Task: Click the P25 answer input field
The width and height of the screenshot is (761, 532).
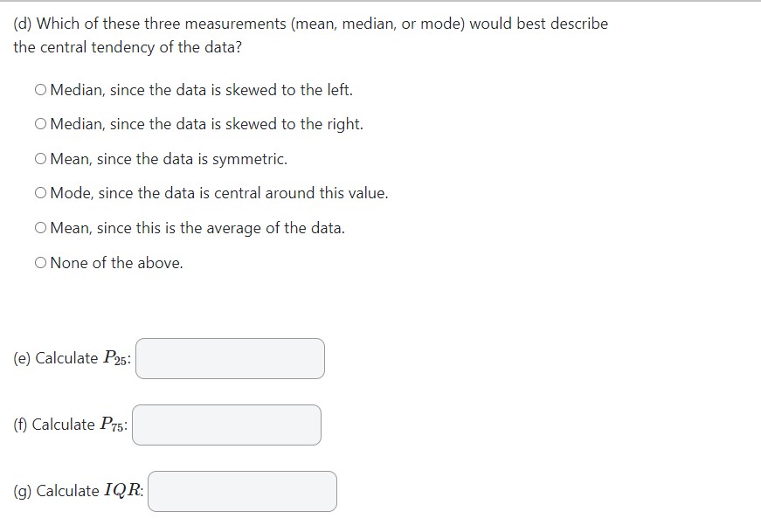Action: pyautogui.click(x=230, y=358)
